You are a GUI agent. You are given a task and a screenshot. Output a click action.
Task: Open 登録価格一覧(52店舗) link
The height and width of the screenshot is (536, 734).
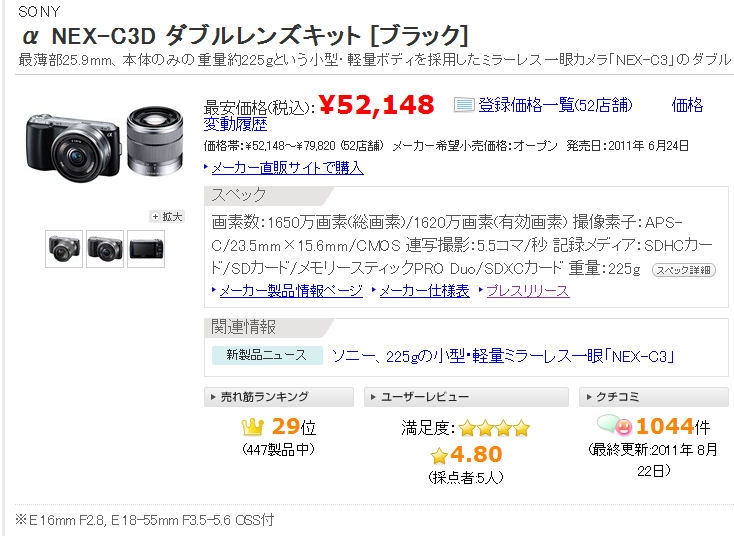click(555, 105)
